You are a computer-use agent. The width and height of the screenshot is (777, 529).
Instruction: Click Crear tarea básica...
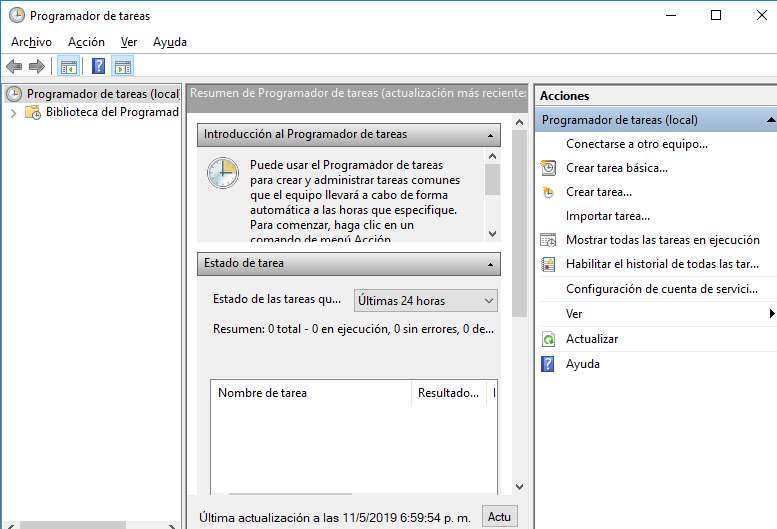[617, 168]
